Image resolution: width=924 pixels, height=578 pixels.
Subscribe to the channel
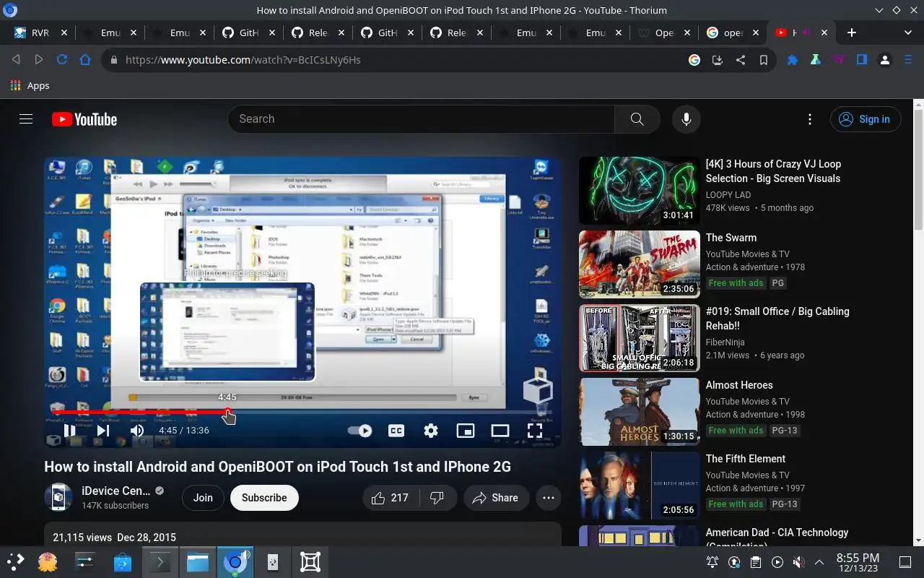pyautogui.click(x=264, y=498)
